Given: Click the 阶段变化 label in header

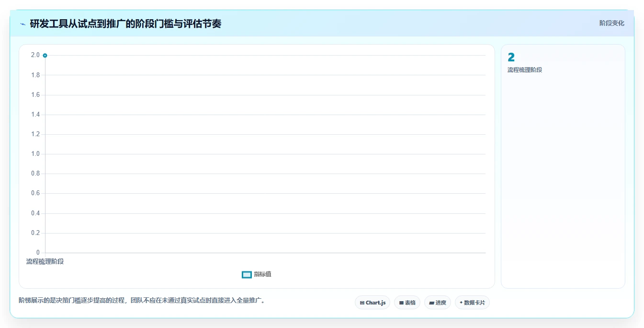Looking at the screenshot, I should tap(612, 23).
